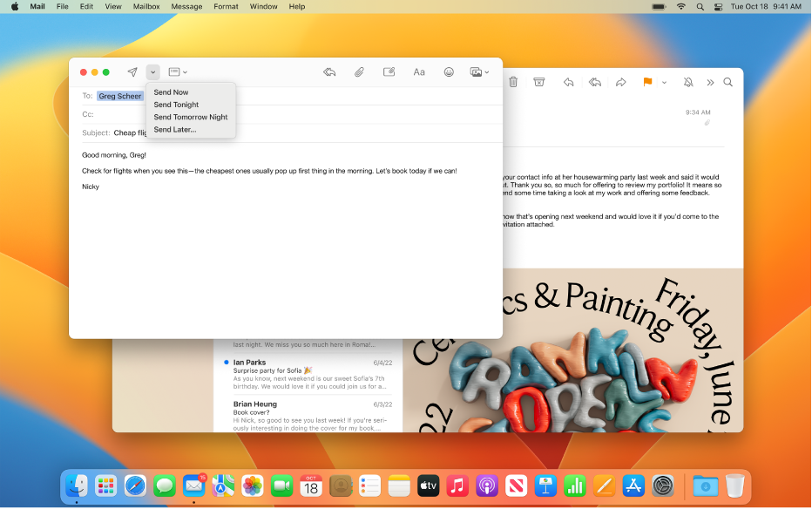Click the Send message paper plane icon
The width and height of the screenshot is (812, 509).
pyautogui.click(x=132, y=72)
